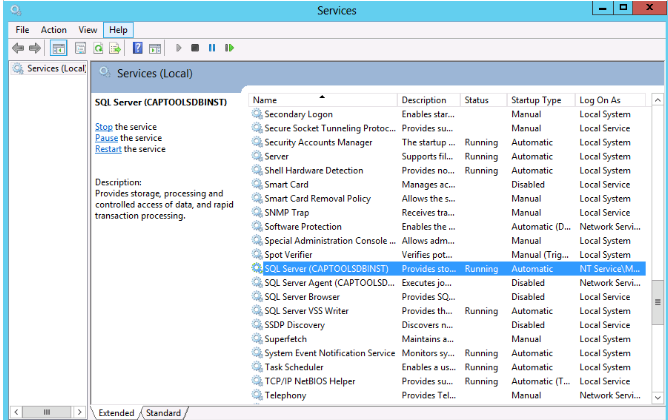668x420 pixels.
Task: Click gear icon beside Telephony
Action: pyautogui.click(x=257, y=395)
